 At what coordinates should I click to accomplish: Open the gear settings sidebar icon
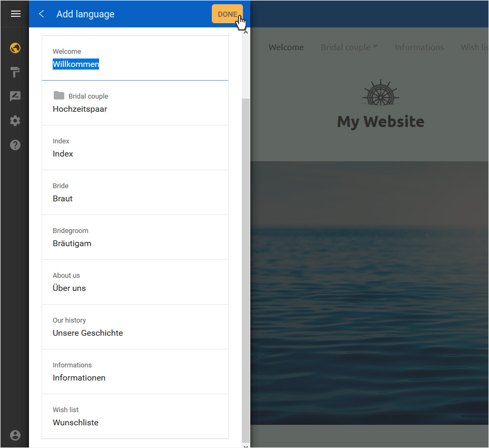pyautogui.click(x=15, y=121)
